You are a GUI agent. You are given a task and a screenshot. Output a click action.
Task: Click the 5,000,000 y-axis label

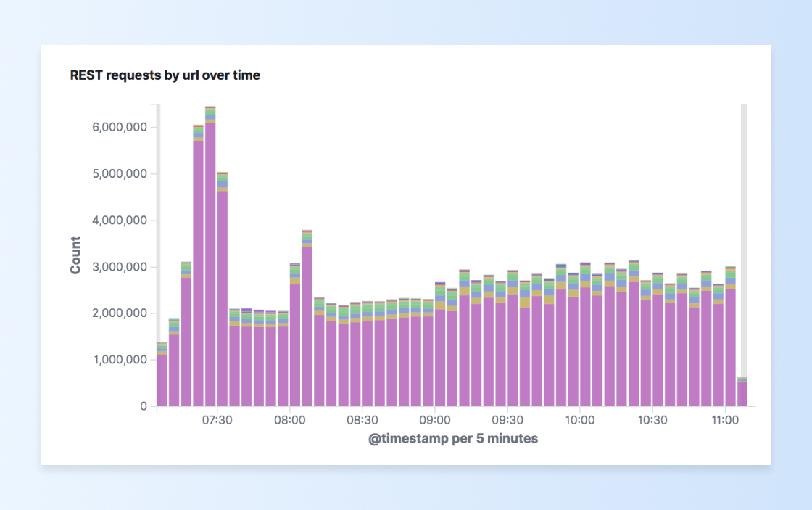120,173
